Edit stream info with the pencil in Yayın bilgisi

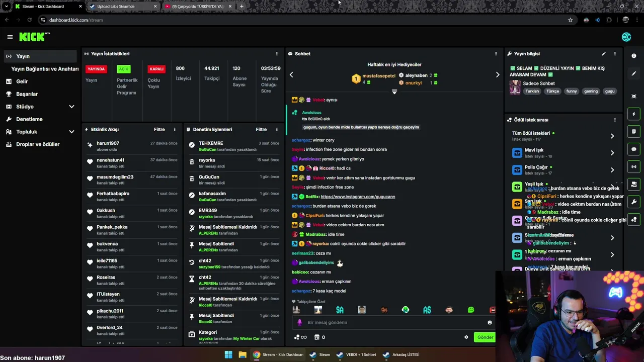pos(603,54)
